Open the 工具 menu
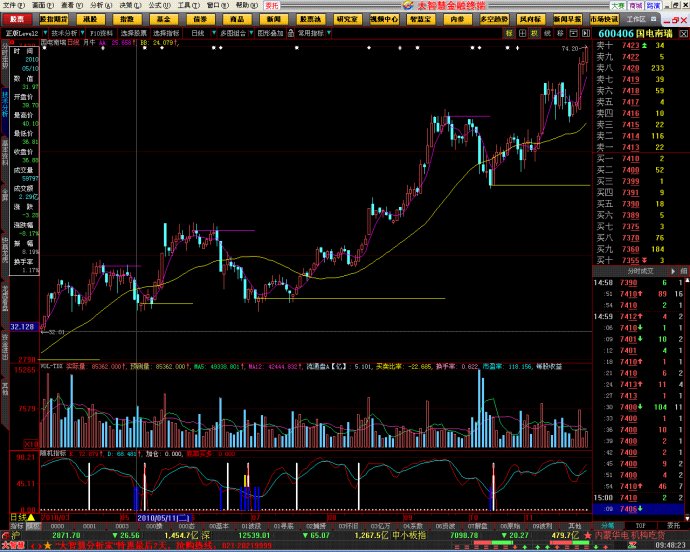The width and height of the screenshot is (690, 552). click(x=188, y=5)
